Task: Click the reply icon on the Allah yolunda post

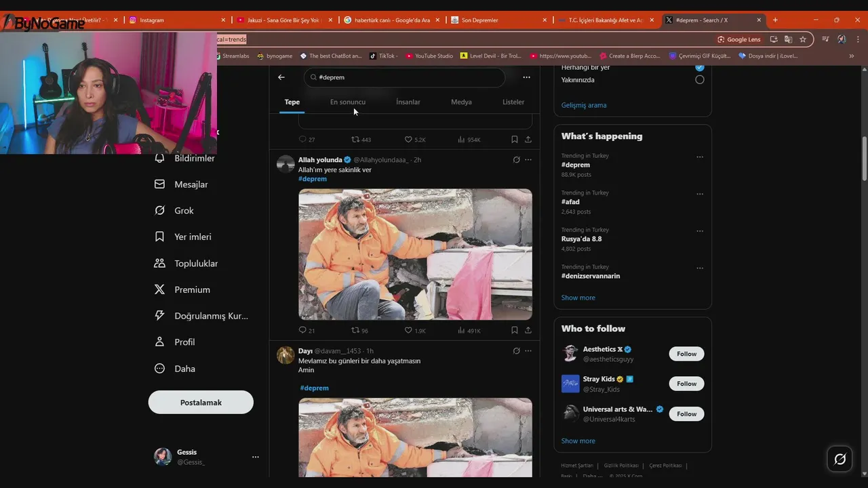Action: point(302,331)
